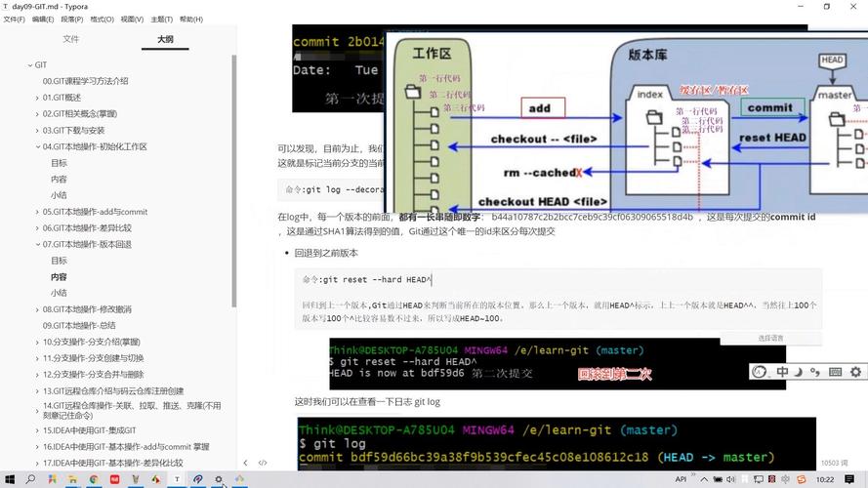Open the 帮助(H) menu
Image resolution: width=868 pixels, height=488 pixels.
(191, 20)
